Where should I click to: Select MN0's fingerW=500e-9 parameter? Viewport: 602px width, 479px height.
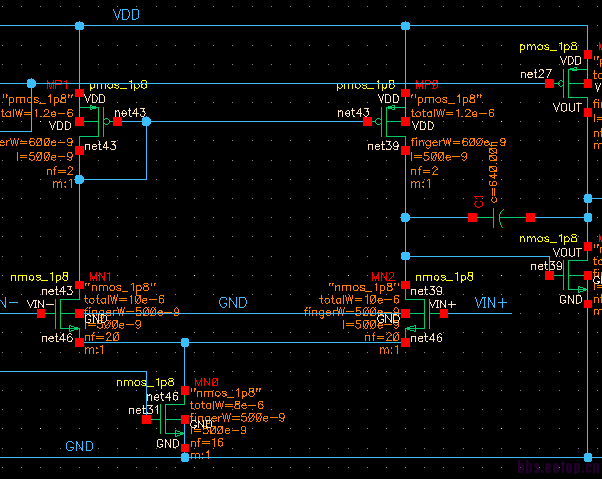pyautogui.click(x=238, y=418)
